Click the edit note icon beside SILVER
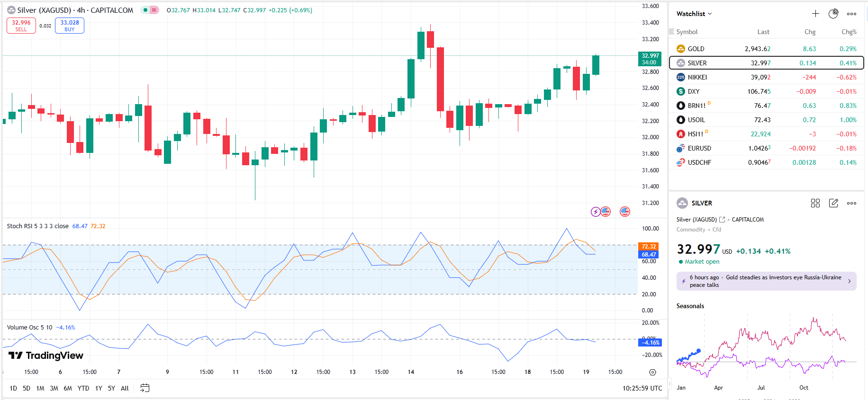This screenshot has width=868, height=400. pos(833,203)
